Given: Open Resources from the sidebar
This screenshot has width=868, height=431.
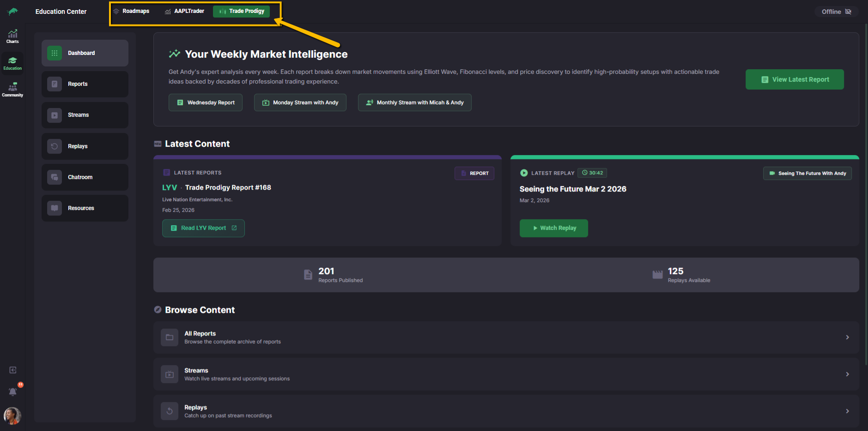Looking at the screenshot, I should coord(85,208).
